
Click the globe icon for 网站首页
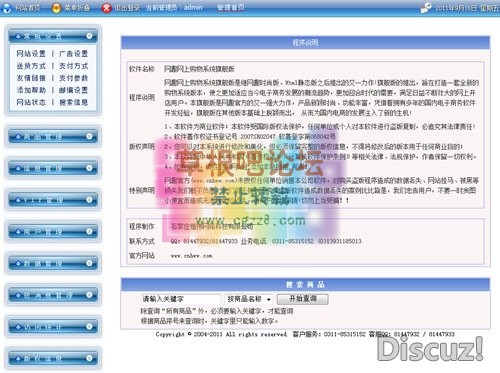pyautogui.click(x=7, y=8)
